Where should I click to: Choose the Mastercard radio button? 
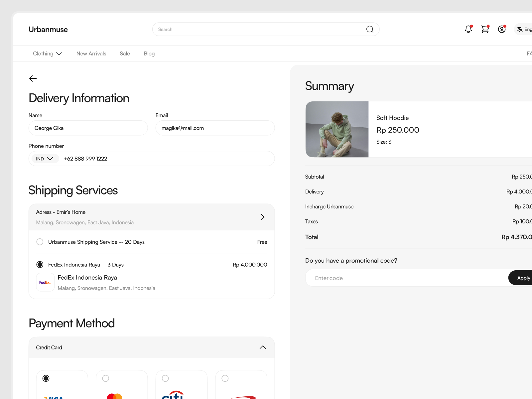point(106,378)
